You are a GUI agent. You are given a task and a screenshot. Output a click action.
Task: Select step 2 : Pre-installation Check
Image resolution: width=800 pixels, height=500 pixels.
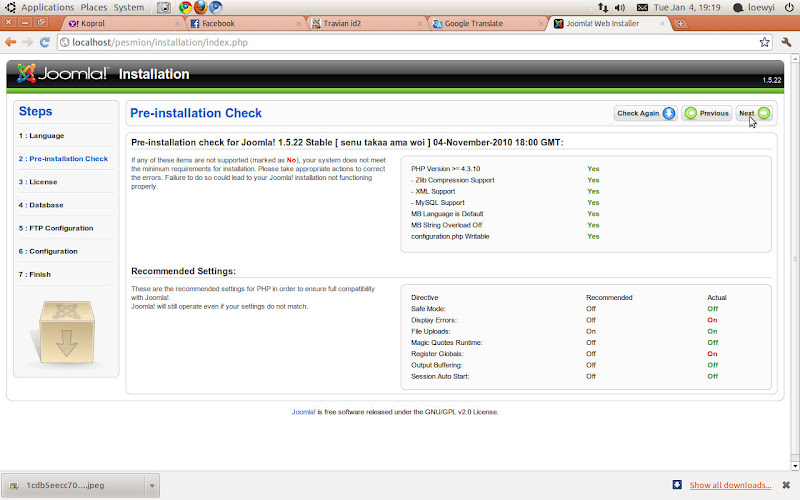tap(63, 159)
